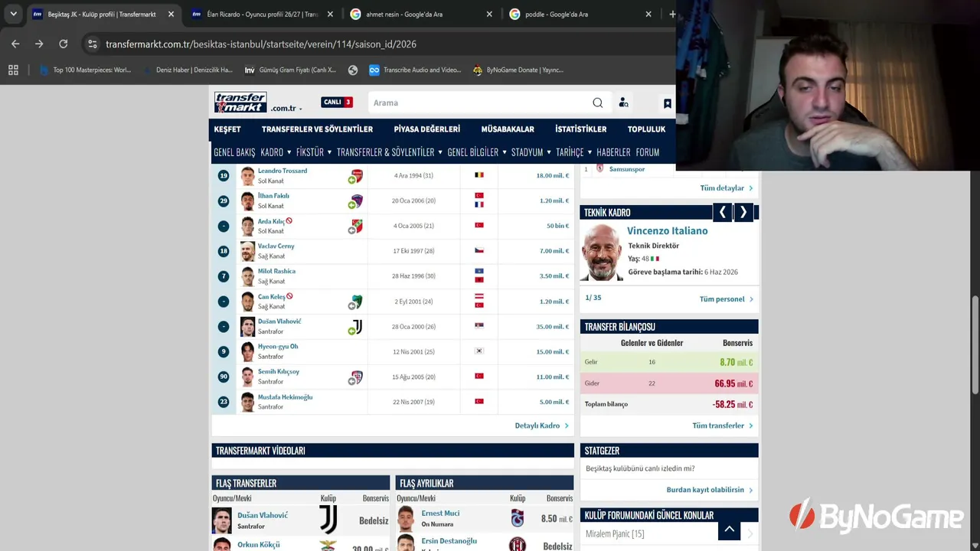Open the Miralem Pjanic forum topic

tap(615, 533)
